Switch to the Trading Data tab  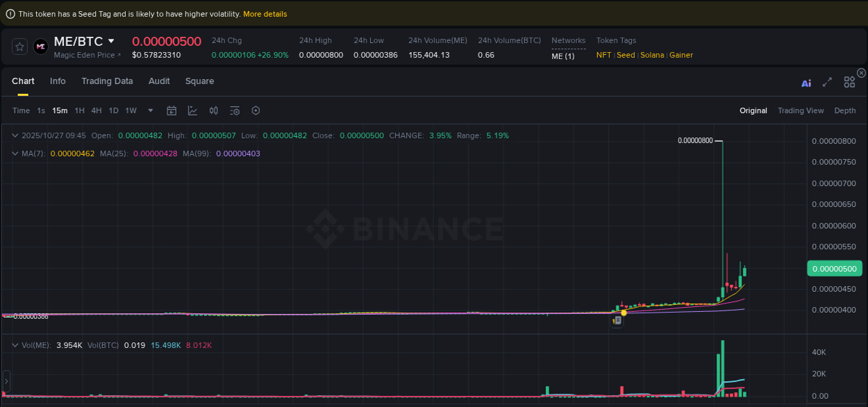click(107, 81)
